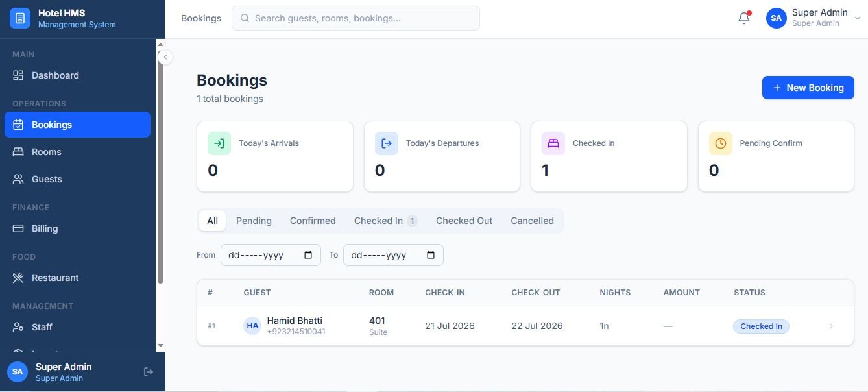
Task: Click the Dashboard grid icon in sidebar
Action: coord(18,75)
